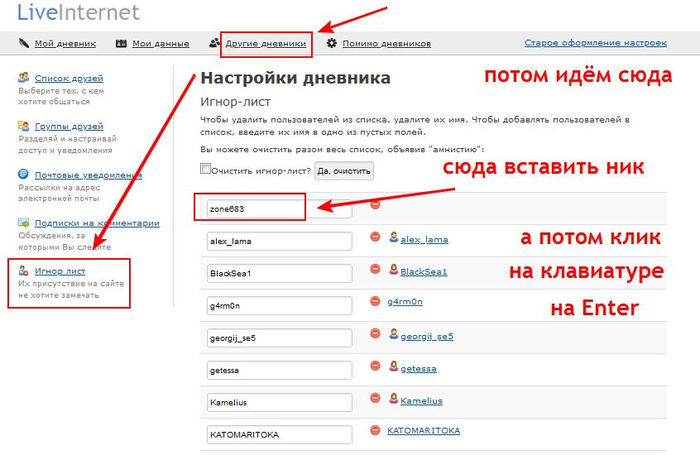
Task: Click the Игнор-лист subheading
Action: 235,102
